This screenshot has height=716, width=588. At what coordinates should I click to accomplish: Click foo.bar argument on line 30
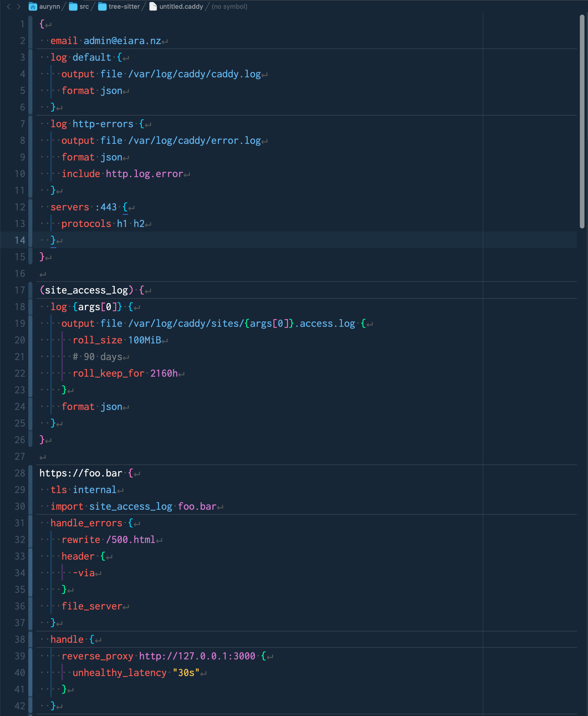[x=197, y=506]
